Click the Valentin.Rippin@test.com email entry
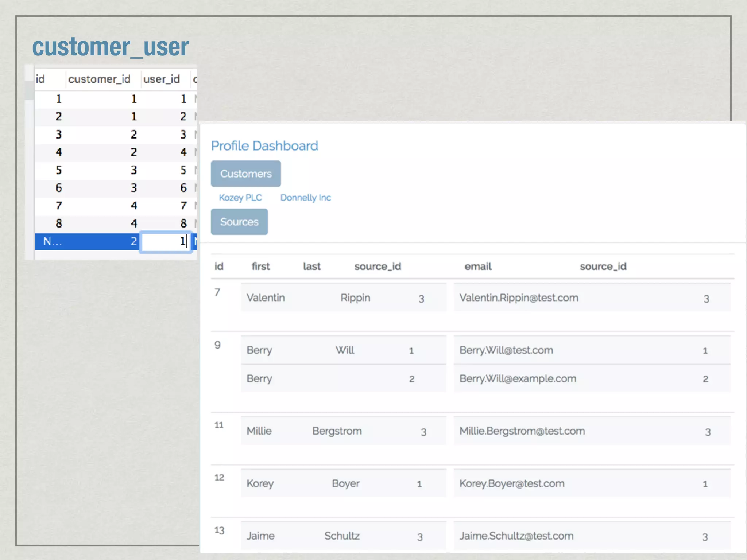The height and width of the screenshot is (560, 747). [519, 297]
